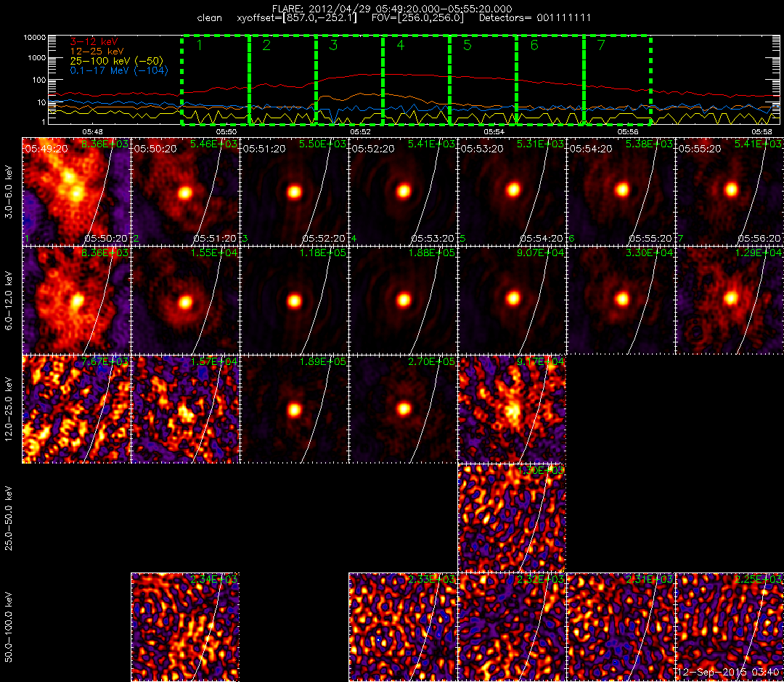Click the 5.38E+03 peak value

(649, 144)
